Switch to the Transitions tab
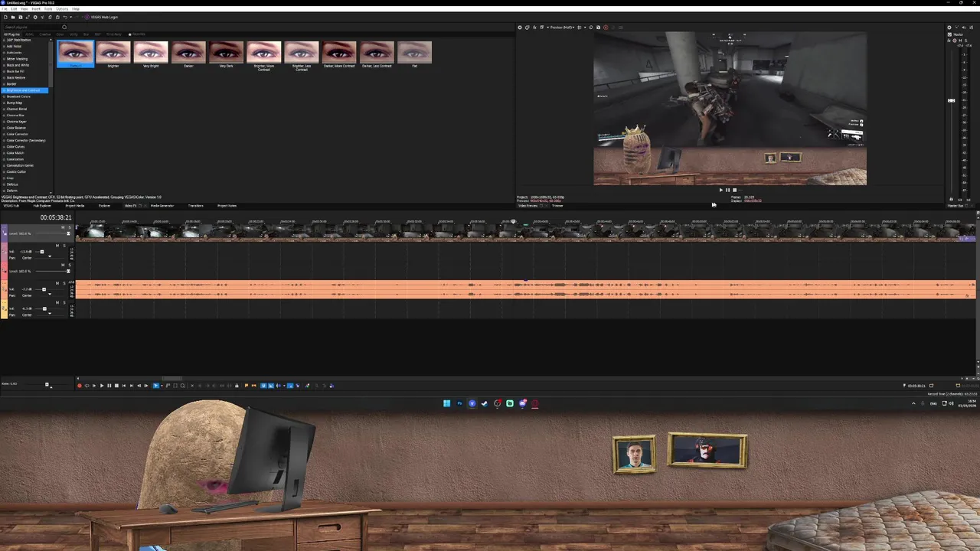This screenshot has width=980, height=551. pos(195,206)
